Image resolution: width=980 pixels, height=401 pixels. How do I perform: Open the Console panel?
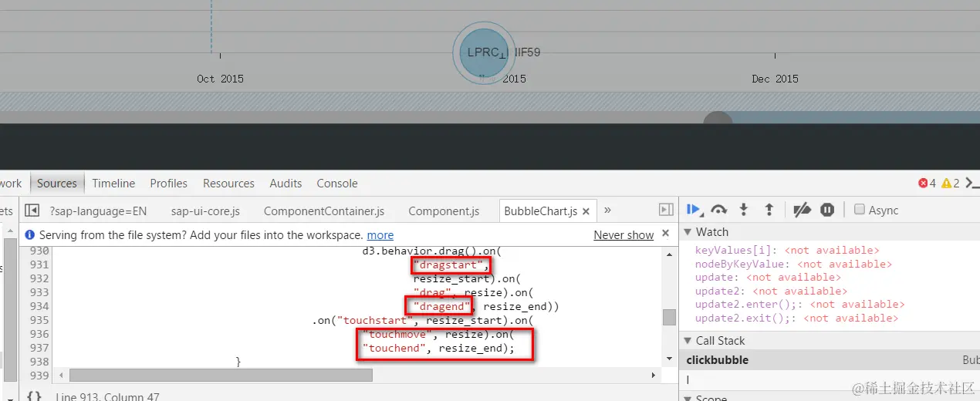click(x=337, y=184)
